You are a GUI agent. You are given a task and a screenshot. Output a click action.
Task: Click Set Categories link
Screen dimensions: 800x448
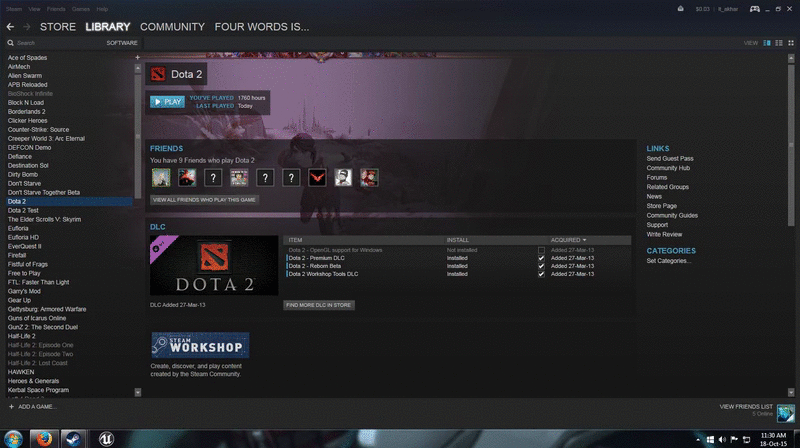669,261
